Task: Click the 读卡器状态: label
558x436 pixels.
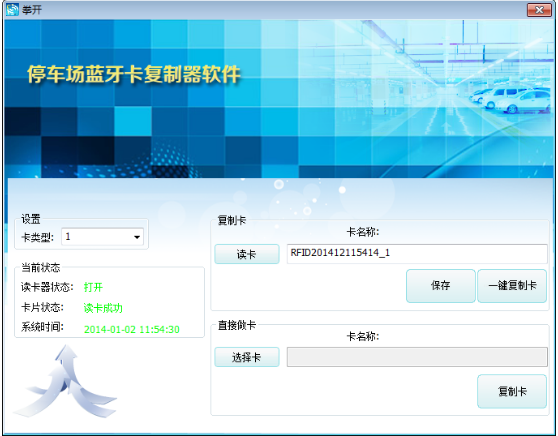Action: (47, 287)
